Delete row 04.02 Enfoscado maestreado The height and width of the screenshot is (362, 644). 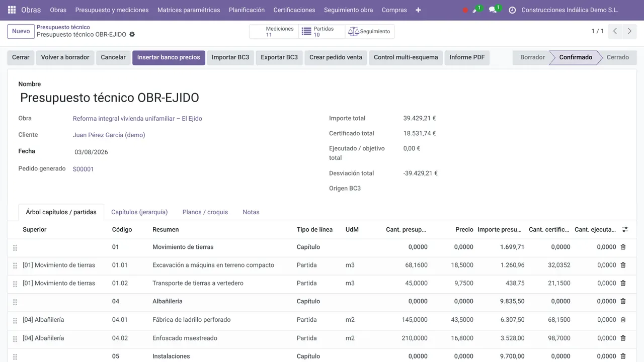(623, 338)
